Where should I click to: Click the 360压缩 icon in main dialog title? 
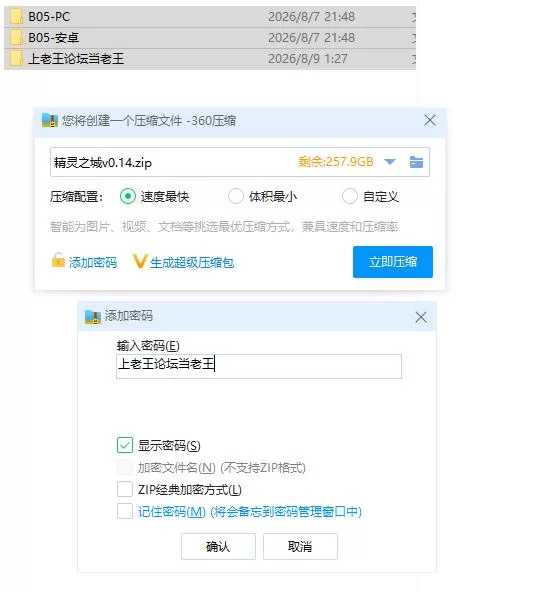pos(49,120)
